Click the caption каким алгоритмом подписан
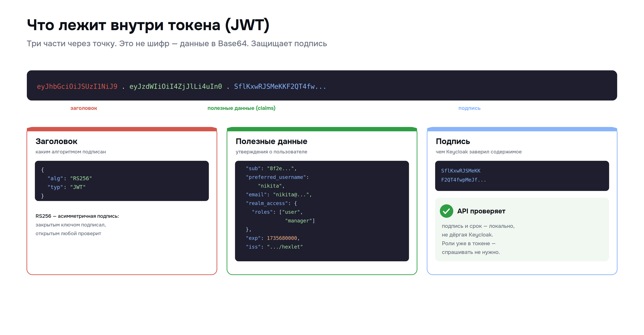644x335 pixels. (x=70, y=152)
